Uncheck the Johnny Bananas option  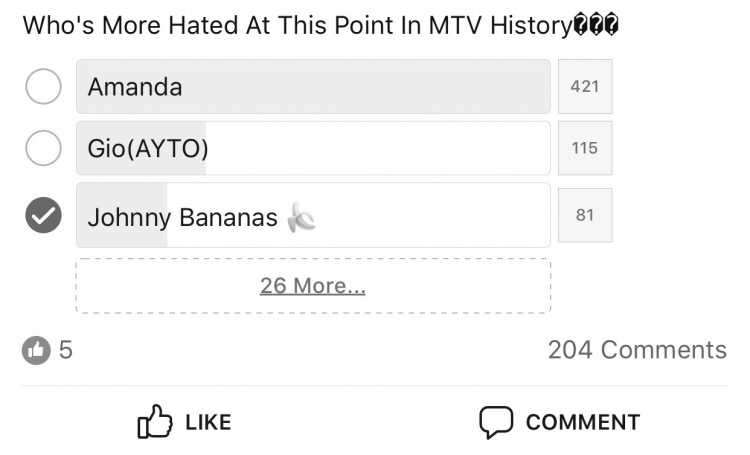click(x=43, y=215)
